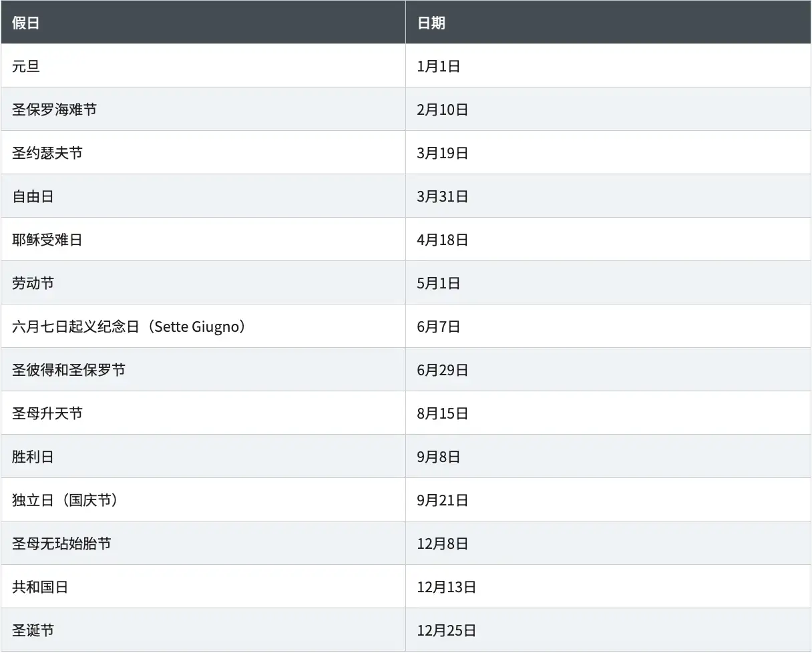Viewport: 812px width, 653px height.
Task: Click the 自由日 holiday cell
Action: [33, 196]
